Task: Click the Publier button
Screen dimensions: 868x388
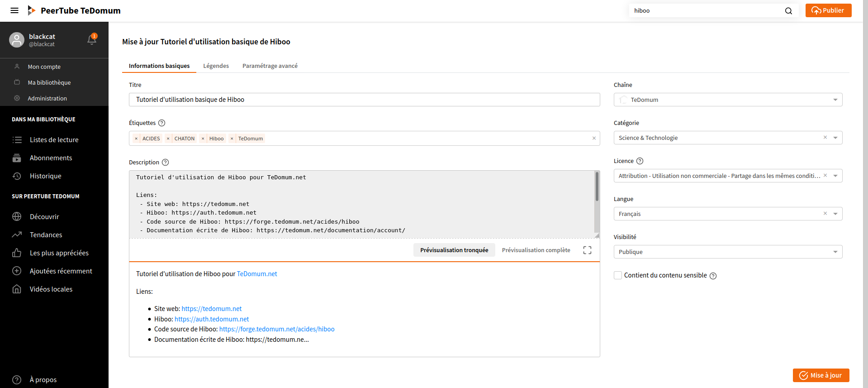Action: 828,10
